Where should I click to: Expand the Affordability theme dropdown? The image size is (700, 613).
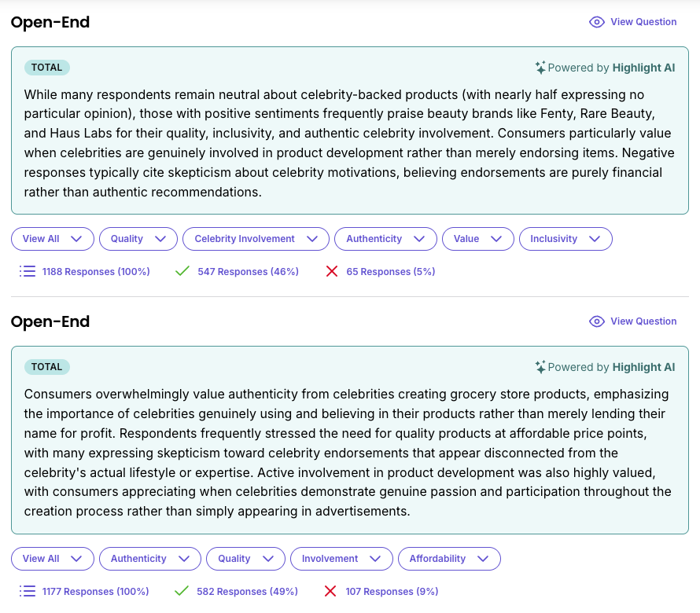pos(449,559)
